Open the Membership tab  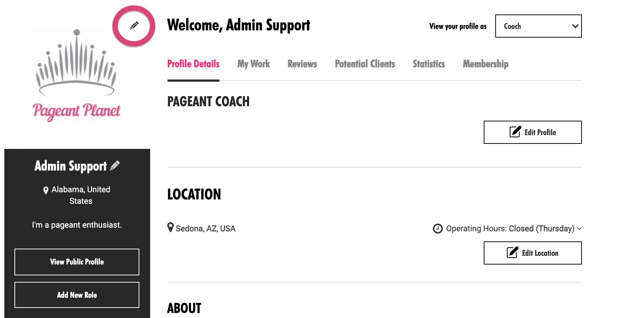click(486, 64)
